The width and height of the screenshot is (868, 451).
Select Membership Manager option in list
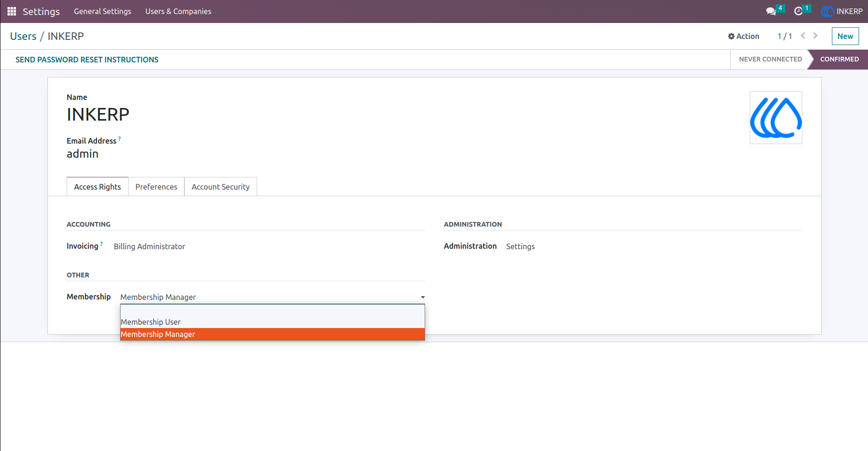point(273,334)
